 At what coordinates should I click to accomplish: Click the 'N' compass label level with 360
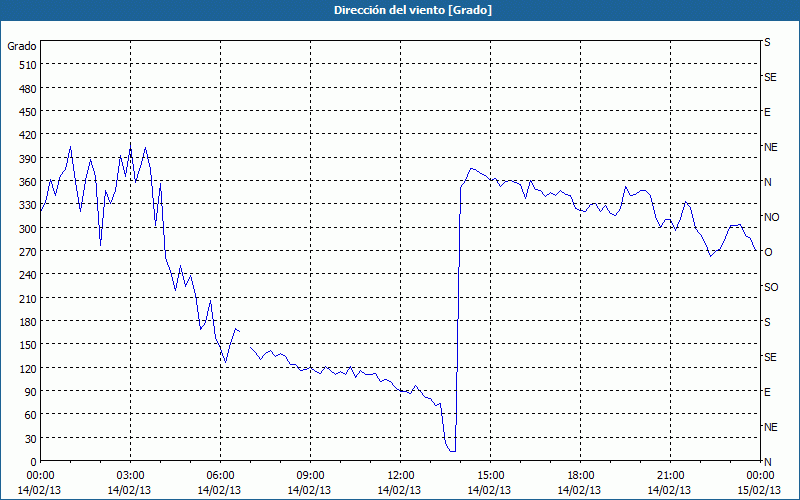767,182
